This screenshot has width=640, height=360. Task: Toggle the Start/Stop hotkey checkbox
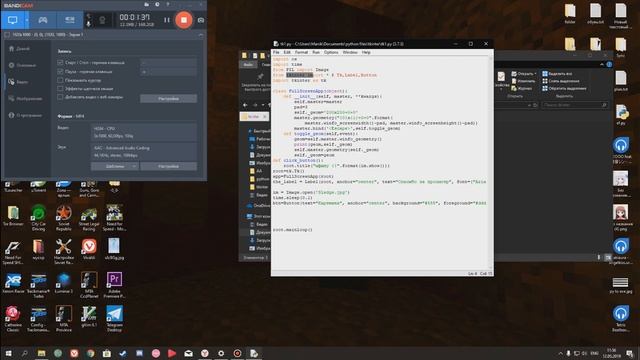click(x=60, y=62)
